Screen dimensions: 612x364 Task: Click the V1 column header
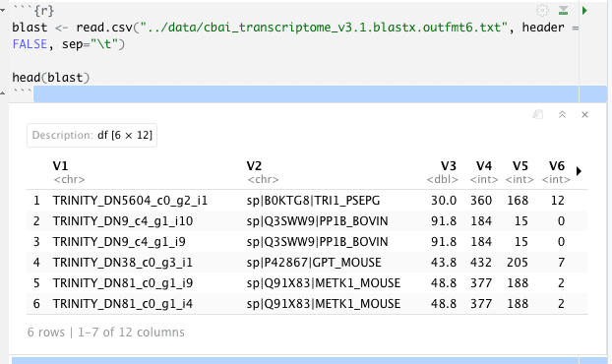click(60, 166)
